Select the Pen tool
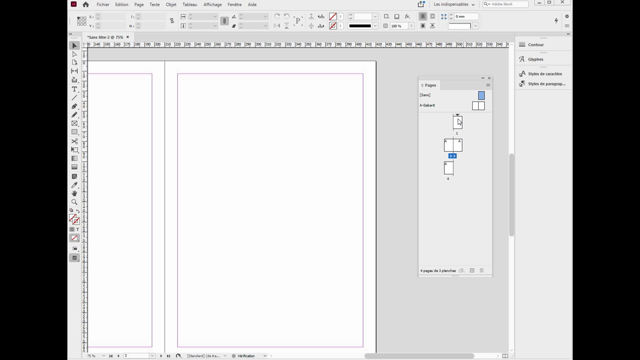The width and height of the screenshot is (640, 360). (74, 106)
